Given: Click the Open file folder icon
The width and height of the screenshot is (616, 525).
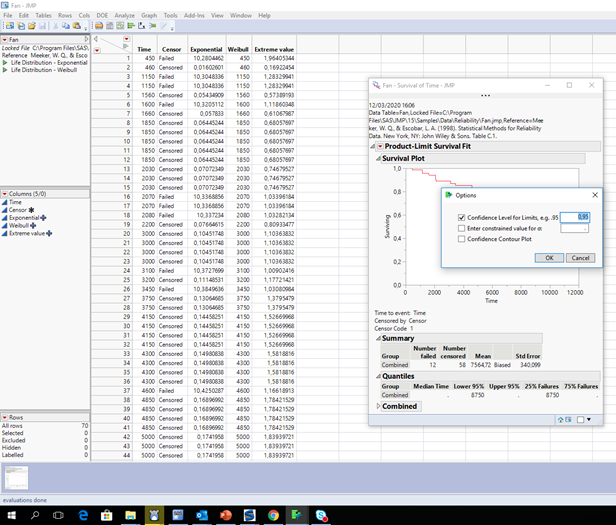Looking at the screenshot, I should pos(31,26).
